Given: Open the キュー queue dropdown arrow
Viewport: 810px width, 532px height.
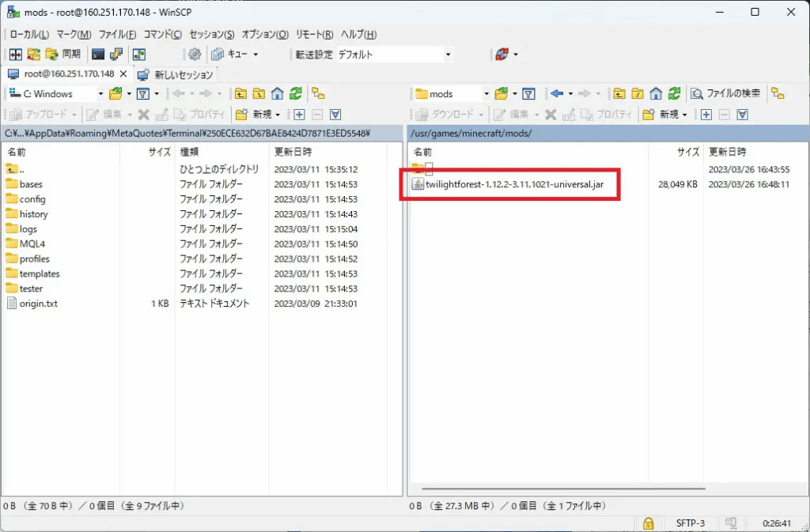Looking at the screenshot, I should [x=255, y=55].
